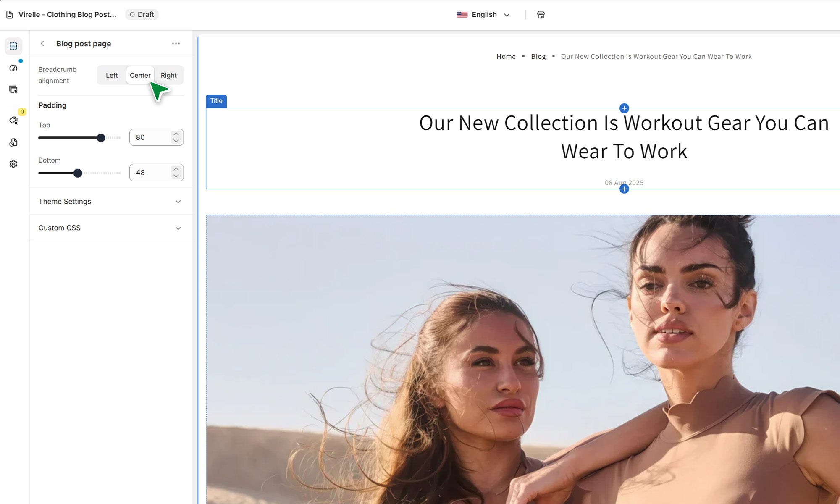Image resolution: width=840 pixels, height=504 pixels.
Task: Open the settings gear in sidebar
Action: tap(13, 164)
